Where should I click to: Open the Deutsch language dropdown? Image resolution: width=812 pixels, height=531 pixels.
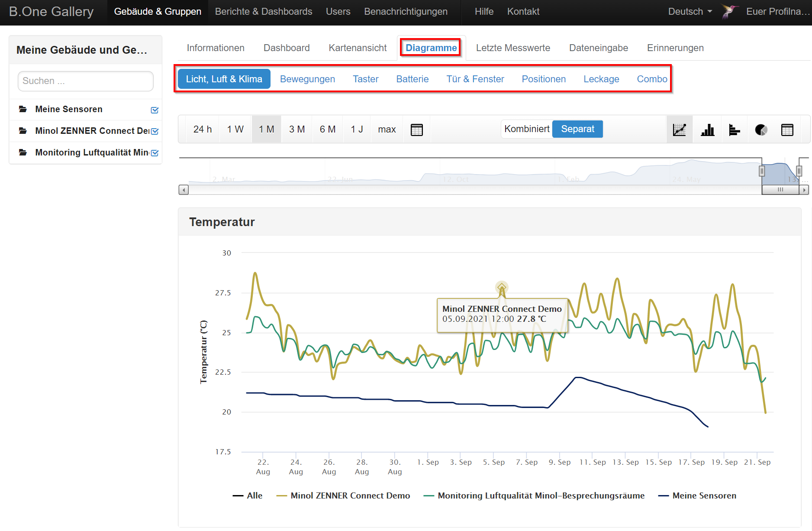[x=690, y=12]
